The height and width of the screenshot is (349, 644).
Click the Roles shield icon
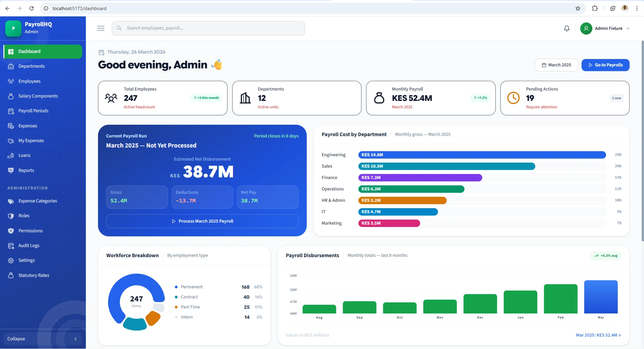click(x=11, y=216)
